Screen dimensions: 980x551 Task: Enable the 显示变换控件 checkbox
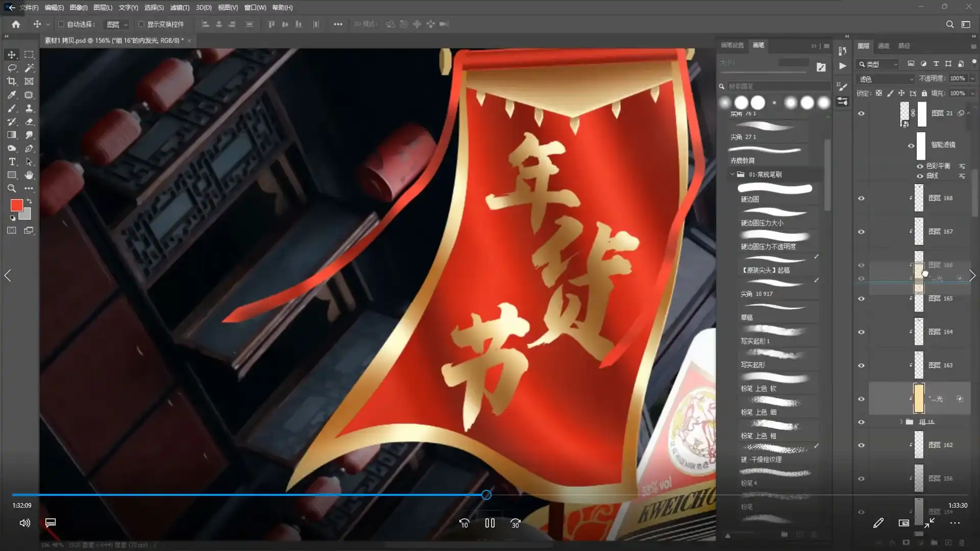coord(141,24)
